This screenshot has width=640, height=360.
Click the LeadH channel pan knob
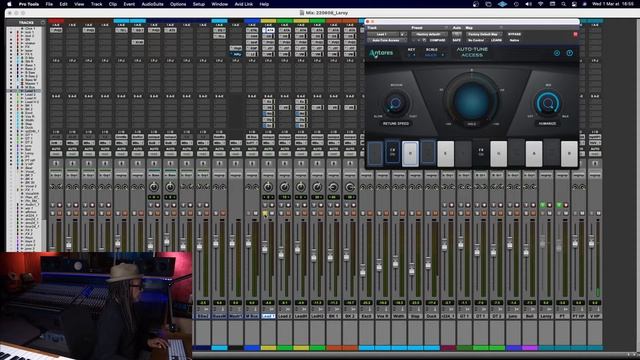coord(300,187)
